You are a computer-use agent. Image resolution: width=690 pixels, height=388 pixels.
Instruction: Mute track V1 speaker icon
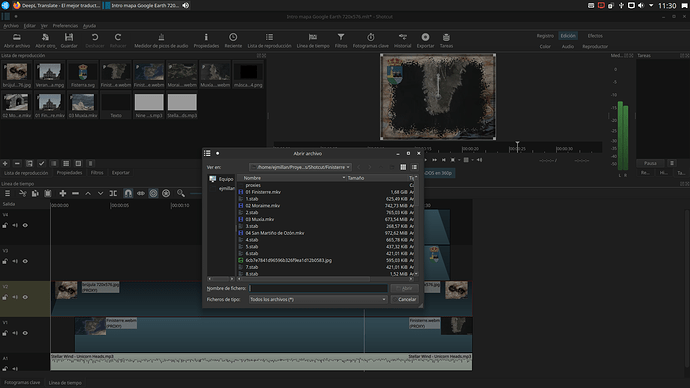(15, 333)
